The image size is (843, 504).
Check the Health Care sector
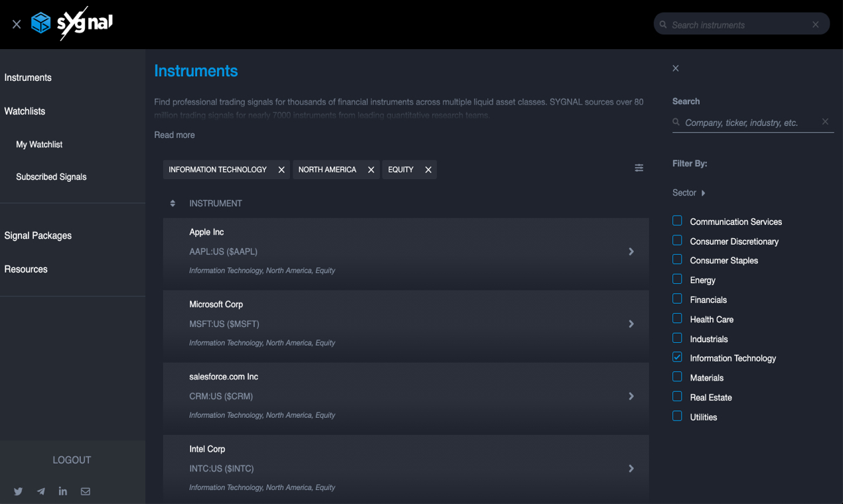(x=677, y=318)
